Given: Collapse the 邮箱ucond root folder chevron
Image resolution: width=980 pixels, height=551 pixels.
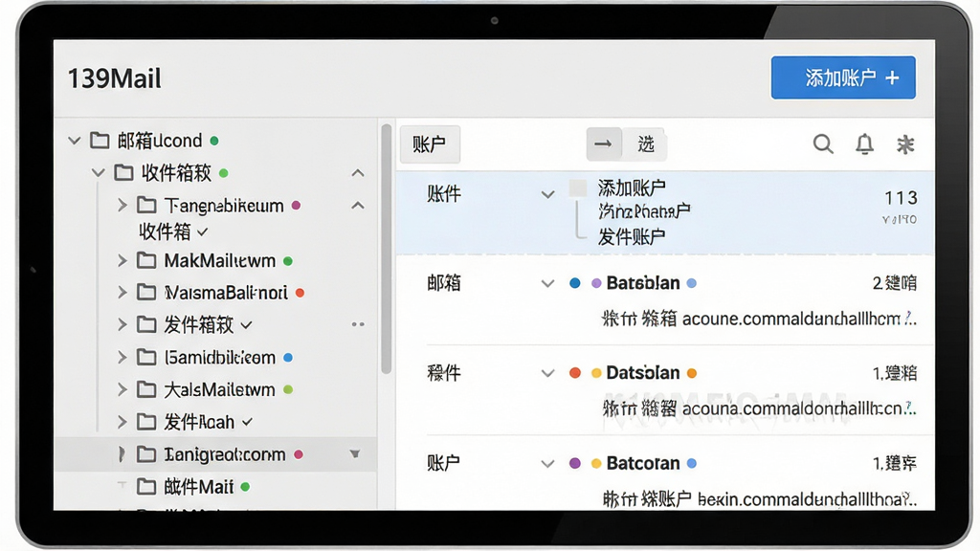Looking at the screenshot, I should point(75,141).
